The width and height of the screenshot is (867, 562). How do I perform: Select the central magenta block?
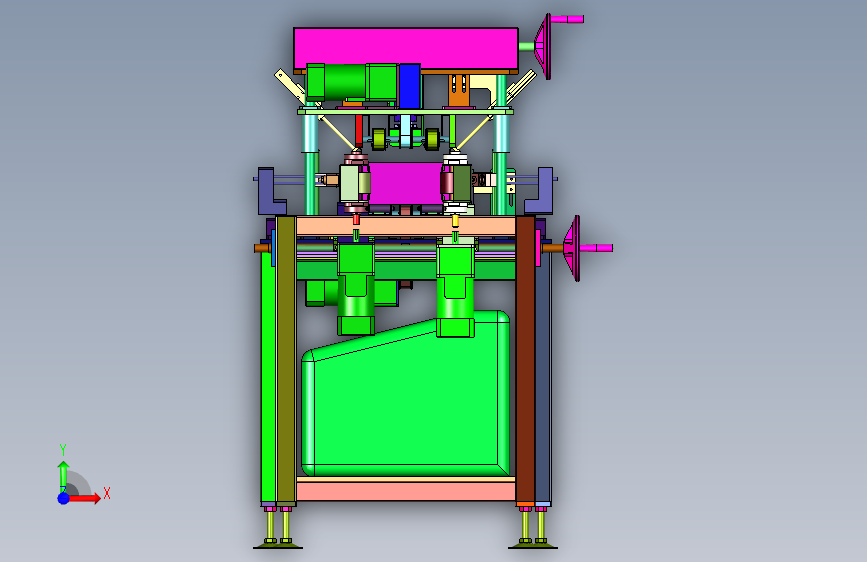(x=405, y=183)
